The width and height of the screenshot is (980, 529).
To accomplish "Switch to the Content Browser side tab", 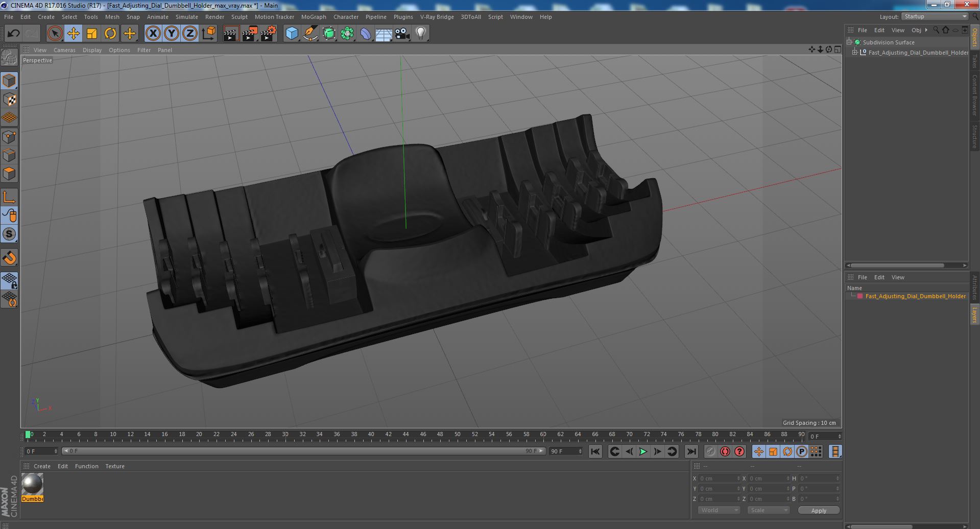I will click(x=974, y=95).
